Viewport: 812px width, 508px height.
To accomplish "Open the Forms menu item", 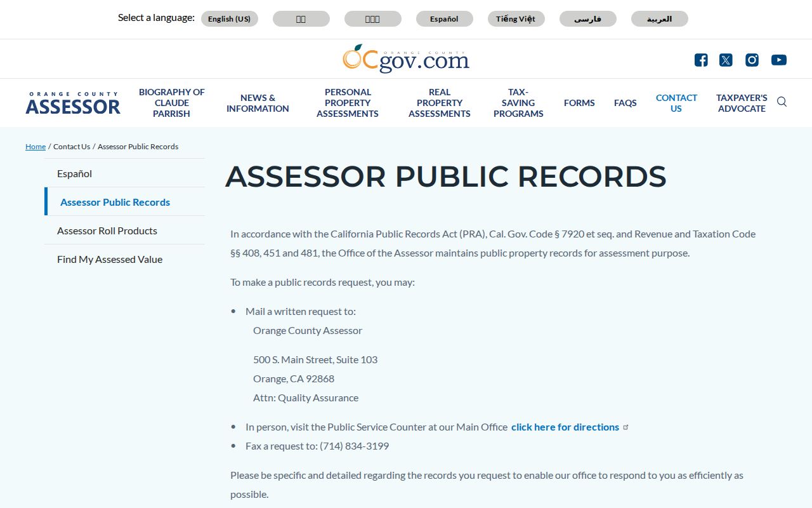I will [579, 103].
